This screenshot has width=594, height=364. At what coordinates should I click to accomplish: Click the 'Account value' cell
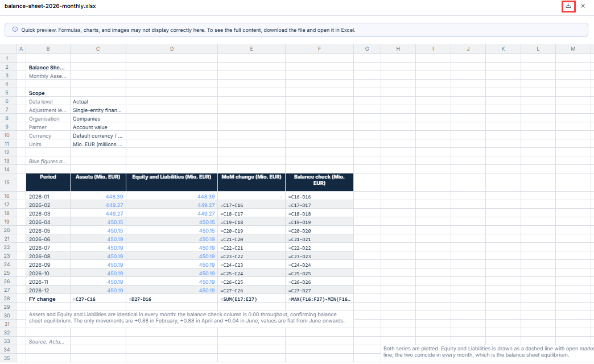click(98, 127)
